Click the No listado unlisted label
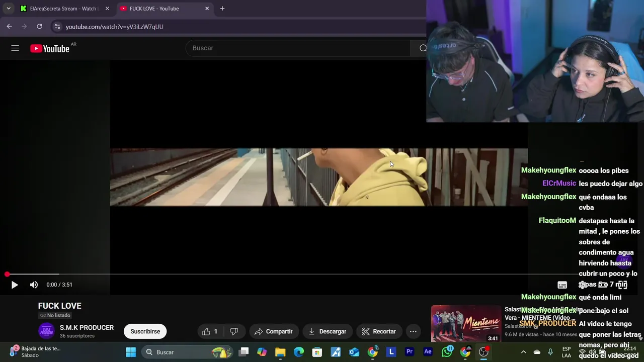Image resolution: width=644 pixels, height=362 pixels. [x=55, y=315]
